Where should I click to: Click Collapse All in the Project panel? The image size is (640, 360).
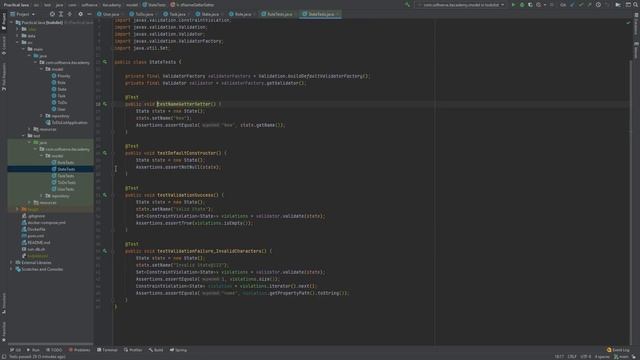tap(69, 14)
